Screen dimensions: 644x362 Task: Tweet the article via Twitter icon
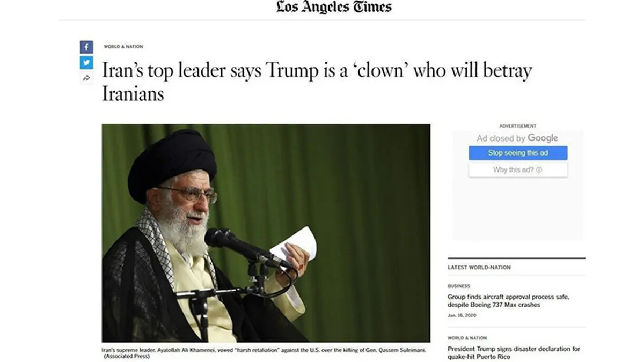tap(86, 62)
